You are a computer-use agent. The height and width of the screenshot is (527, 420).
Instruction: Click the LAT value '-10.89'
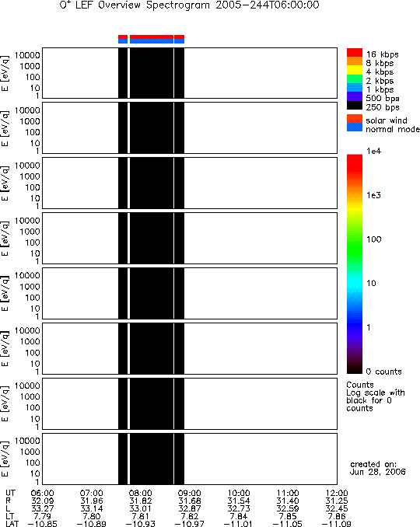92,524
